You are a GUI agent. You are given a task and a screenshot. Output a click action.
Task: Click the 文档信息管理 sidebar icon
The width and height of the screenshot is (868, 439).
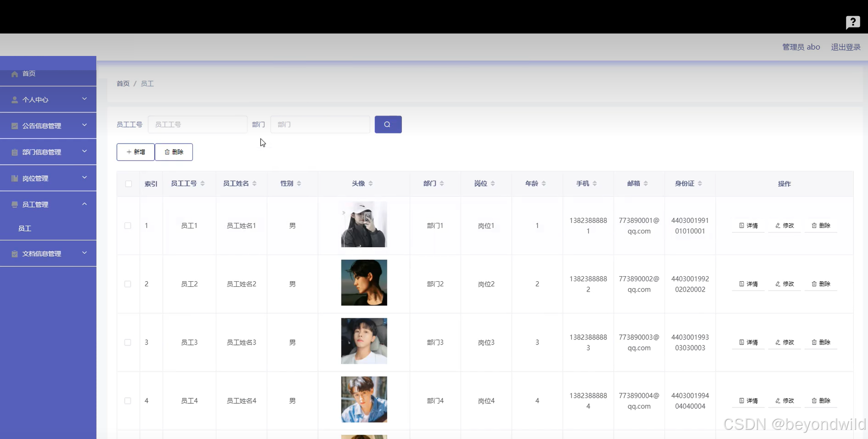point(15,254)
